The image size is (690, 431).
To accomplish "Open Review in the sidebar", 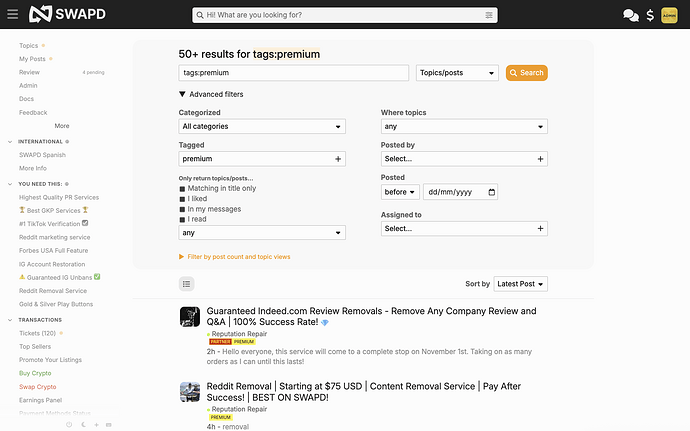I will [x=29, y=72].
